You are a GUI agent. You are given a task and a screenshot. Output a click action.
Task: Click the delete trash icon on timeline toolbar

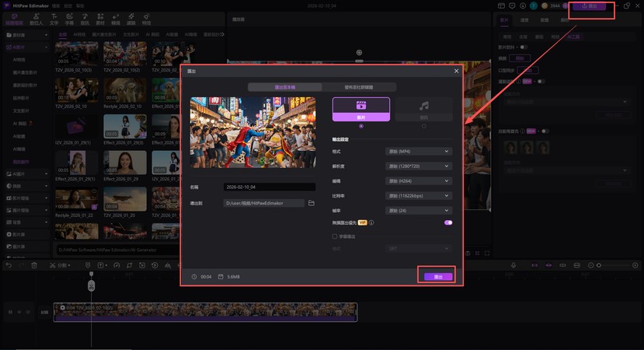coord(34,266)
